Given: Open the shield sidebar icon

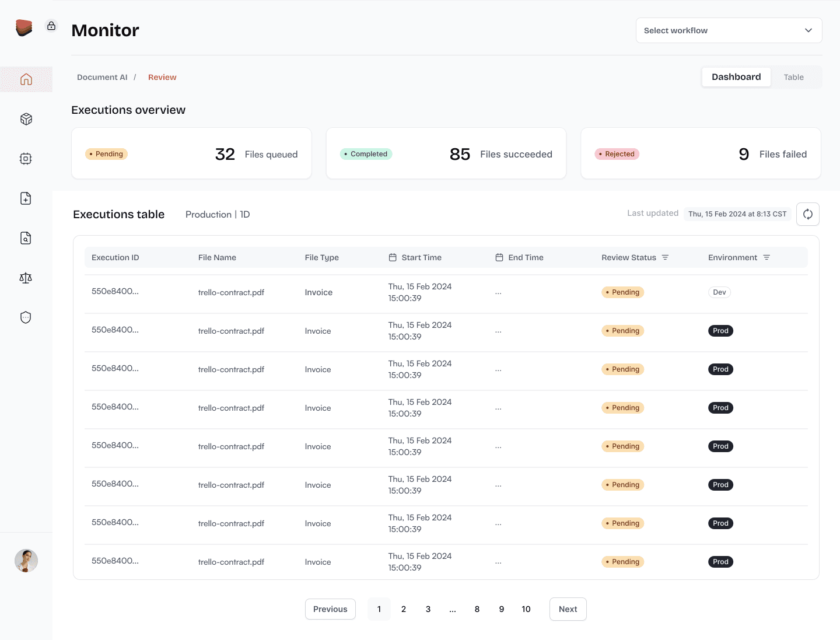Looking at the screenshot, I should (26, 317).
